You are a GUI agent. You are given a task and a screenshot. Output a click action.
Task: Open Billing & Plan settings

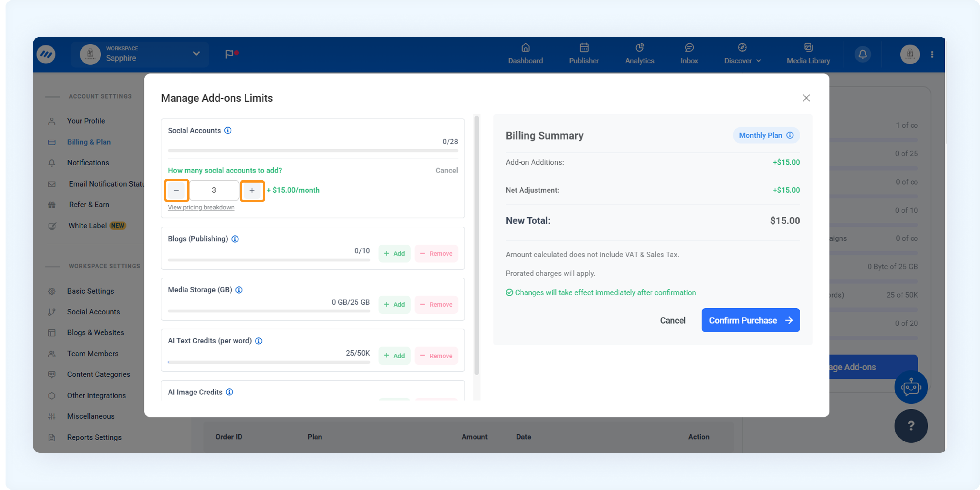pos(89,142)
